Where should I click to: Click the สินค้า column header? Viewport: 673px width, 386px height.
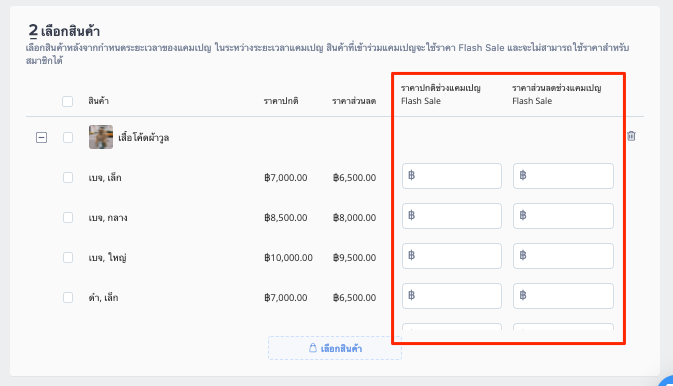(x=98, y=101)
